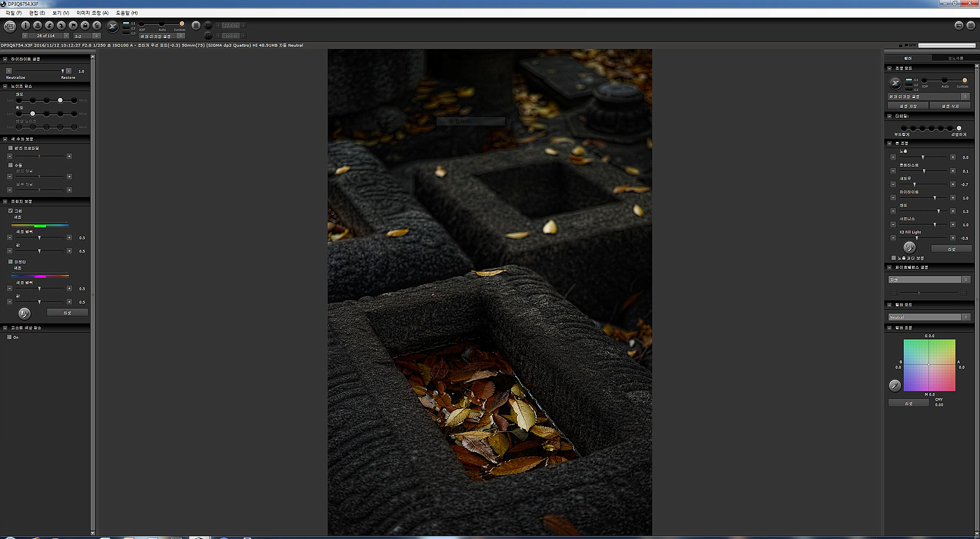Tick the 노출 과다 보정 checkbox

click(894, 258)
